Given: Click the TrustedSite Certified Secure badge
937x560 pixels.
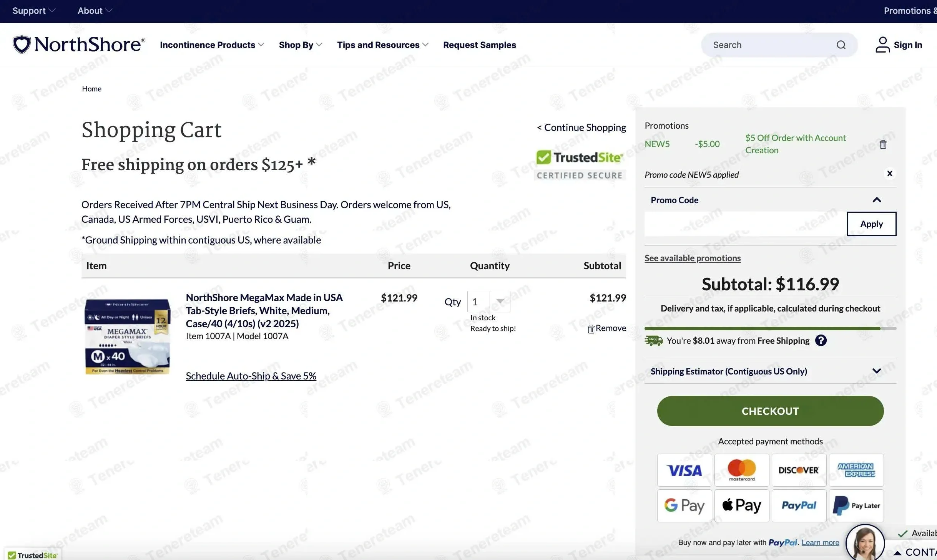Looking at the screenshot, I should point(580,165).
